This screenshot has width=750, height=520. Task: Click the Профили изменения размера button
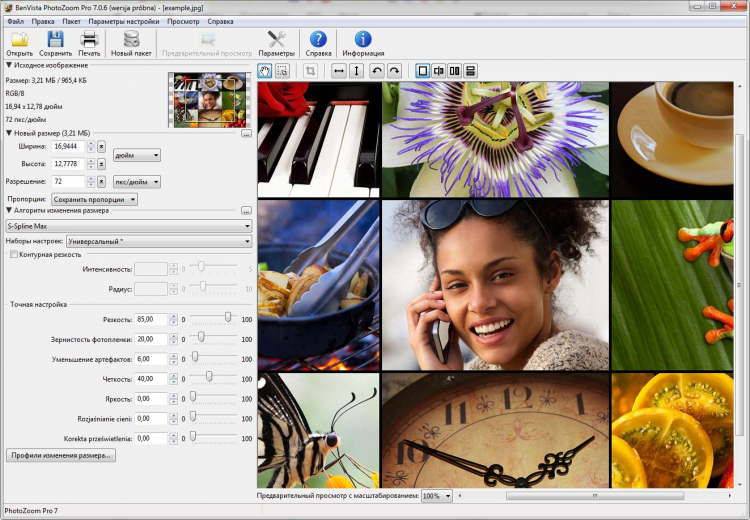tap(62, 455)
